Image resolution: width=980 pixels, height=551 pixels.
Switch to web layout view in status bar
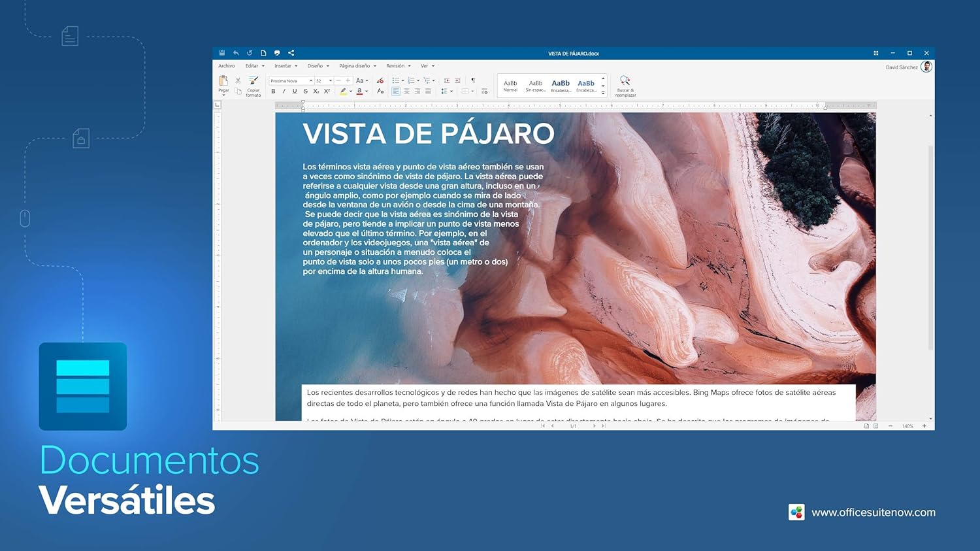point(875,426)
